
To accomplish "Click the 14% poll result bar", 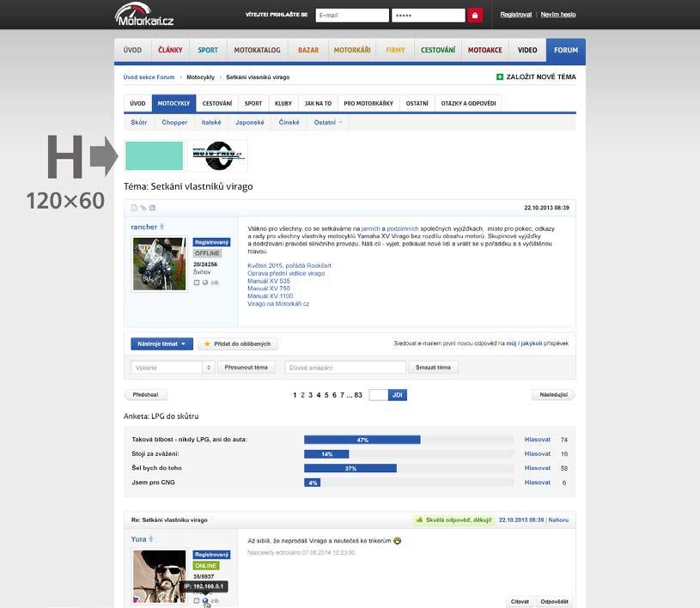I will (326, 454).
